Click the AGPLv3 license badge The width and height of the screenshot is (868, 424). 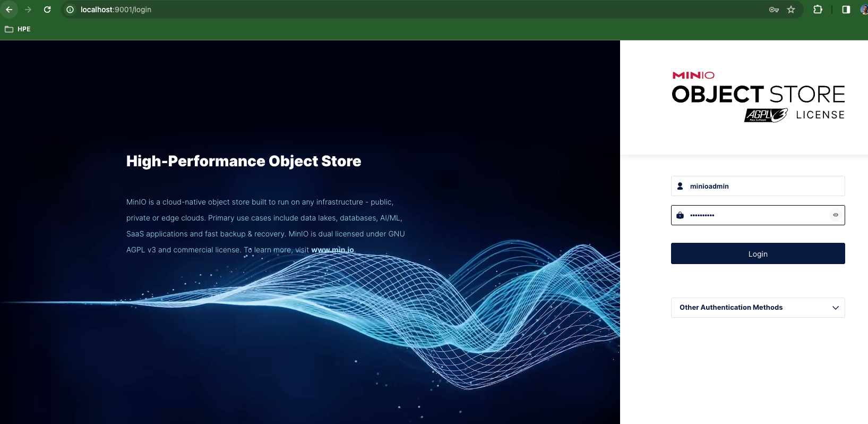766,115
